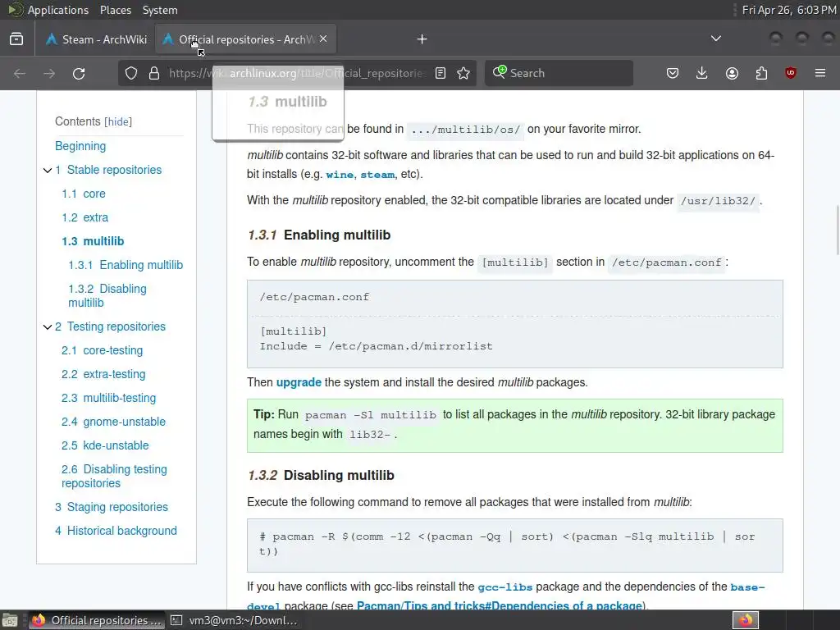Show site security padlock info

pyautogui.click(x=154, y=73)
